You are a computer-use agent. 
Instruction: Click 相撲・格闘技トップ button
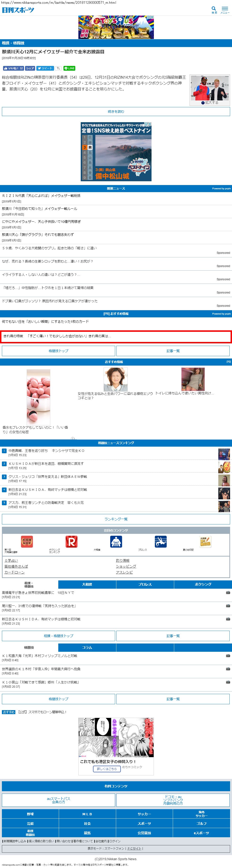click(59, 636)
